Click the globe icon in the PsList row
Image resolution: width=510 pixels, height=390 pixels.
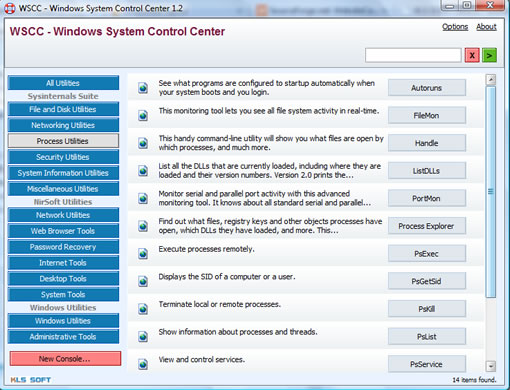[x=143, y=337]
